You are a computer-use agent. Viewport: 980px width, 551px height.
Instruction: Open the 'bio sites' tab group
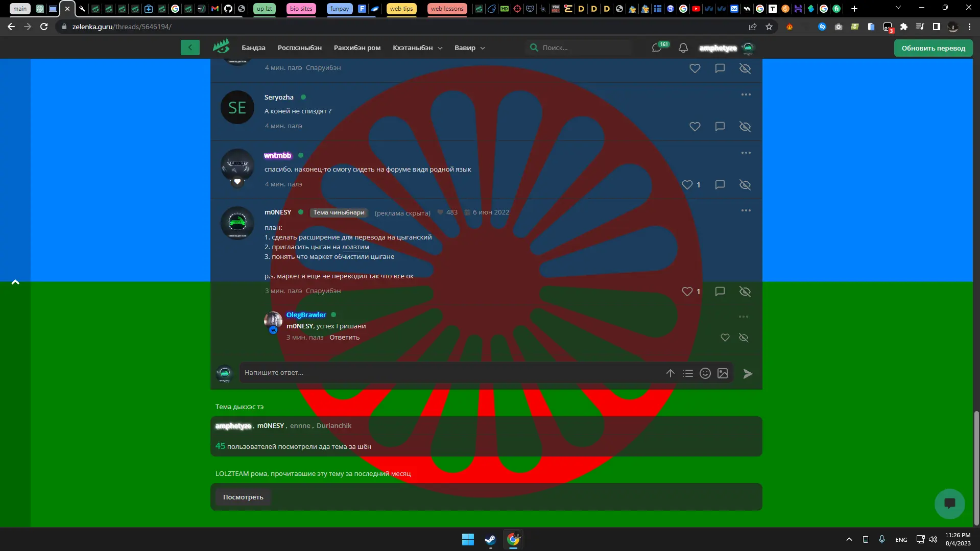pos(301,9)
